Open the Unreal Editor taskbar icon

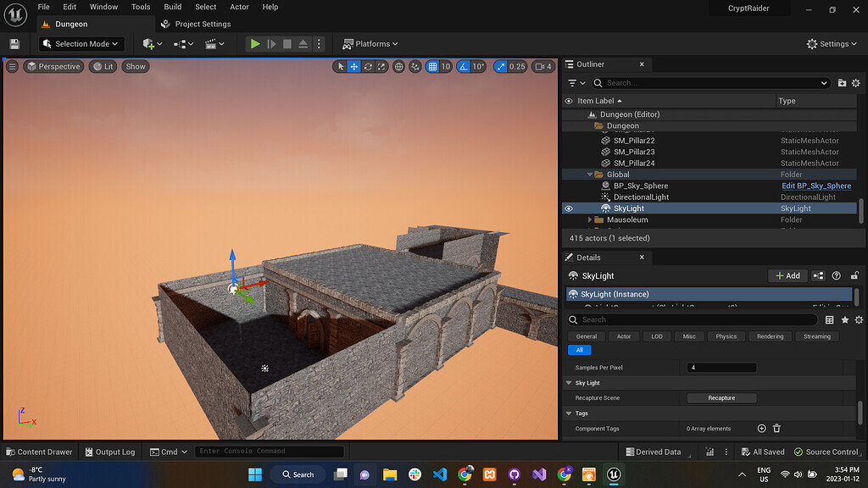point(613,474)
